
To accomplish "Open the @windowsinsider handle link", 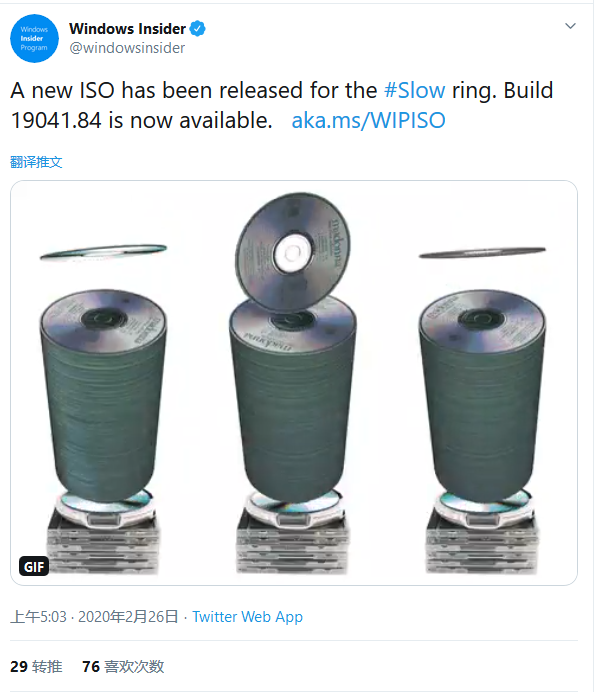I will click(127, 48).
